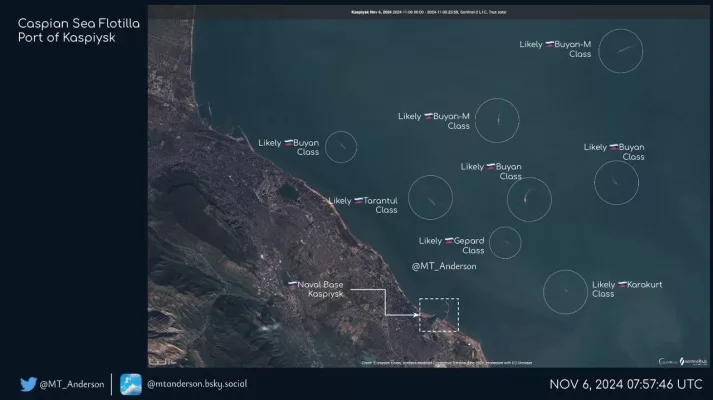Click the "Likely Tarantul Class" label
Viewport: 713px width, 400px height.
[364, 205]
